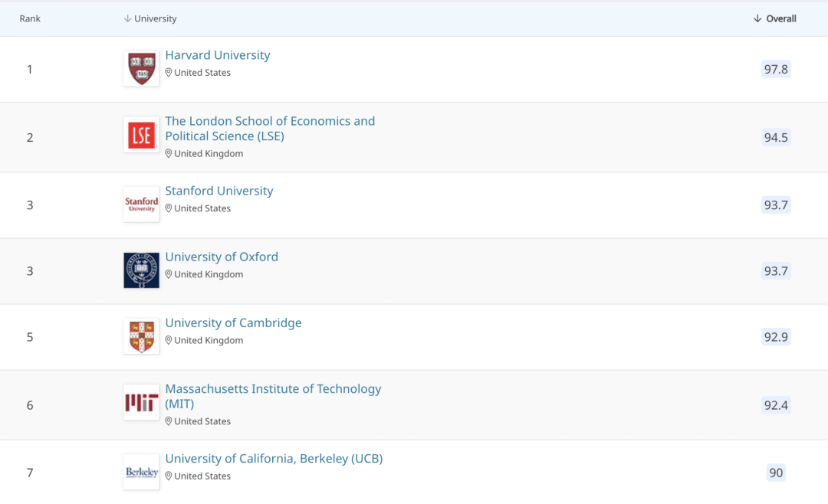Open University of California, Berkeley link
Viewport: 828px width, 504px height.
pyautogui.click(x=274, y=458)
